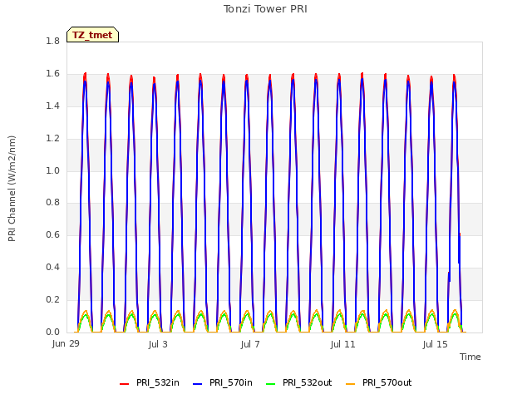
Task: Click the 1.0 y-axis tick label
Action: click(x=53, y=170)
